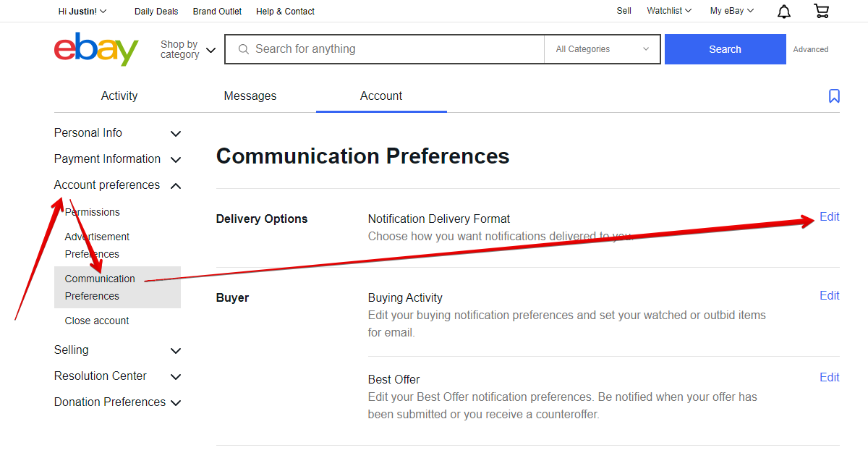Open the My eBay dropdown
This screenshot has width=868, height=453.
coord(732,11)
